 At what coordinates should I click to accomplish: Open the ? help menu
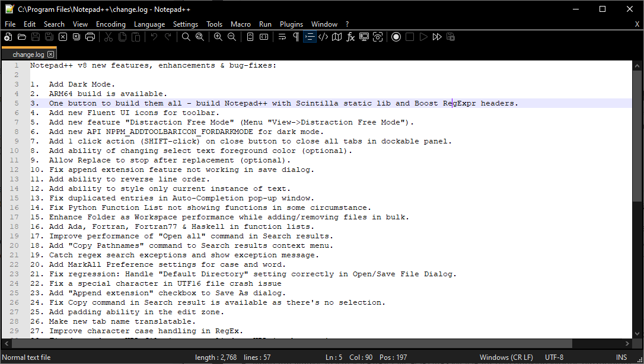347,24
